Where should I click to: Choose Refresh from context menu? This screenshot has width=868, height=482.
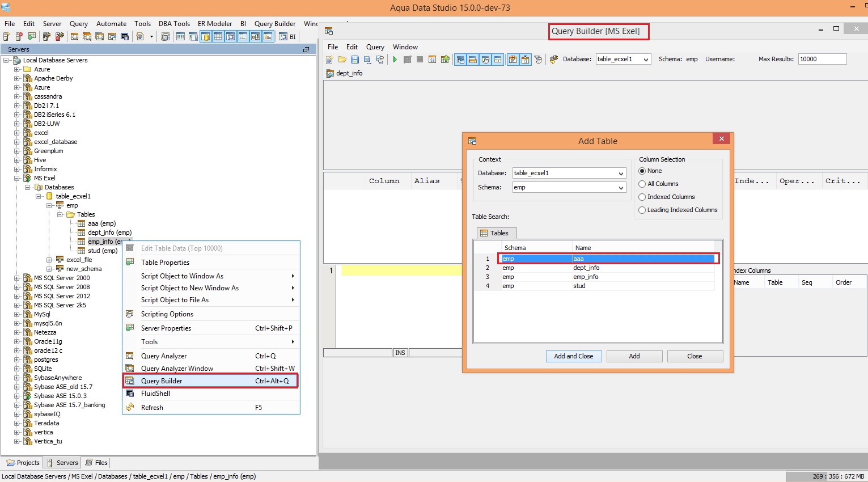pos(212,408)
